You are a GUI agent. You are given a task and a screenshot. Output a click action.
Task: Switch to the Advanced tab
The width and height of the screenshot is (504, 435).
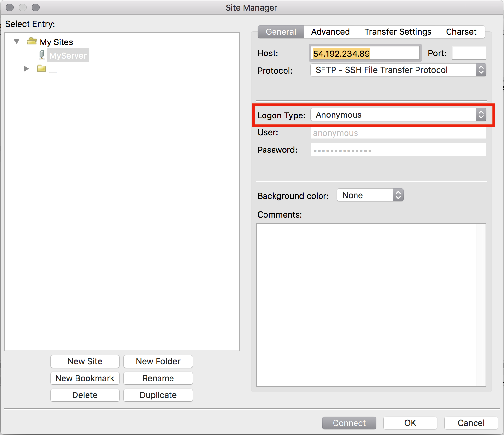point(330,31)
